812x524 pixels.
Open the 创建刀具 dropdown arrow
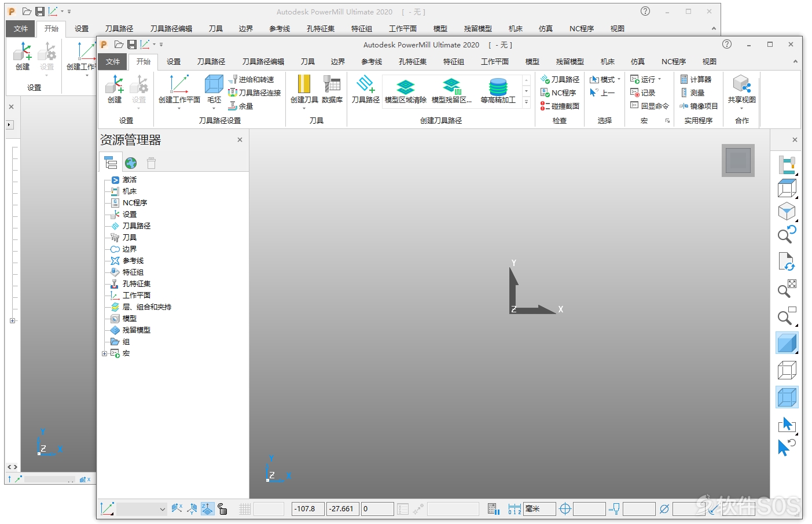pos(304,108)
